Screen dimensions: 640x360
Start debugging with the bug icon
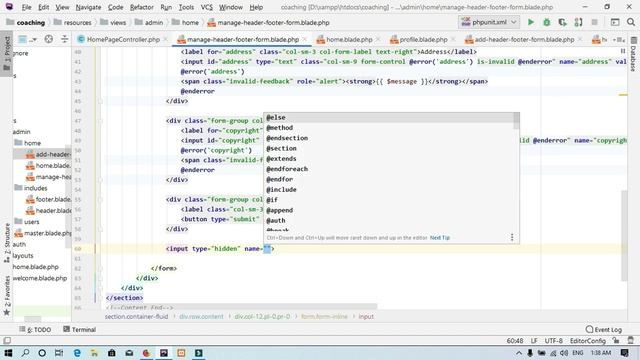click(547, 22)
